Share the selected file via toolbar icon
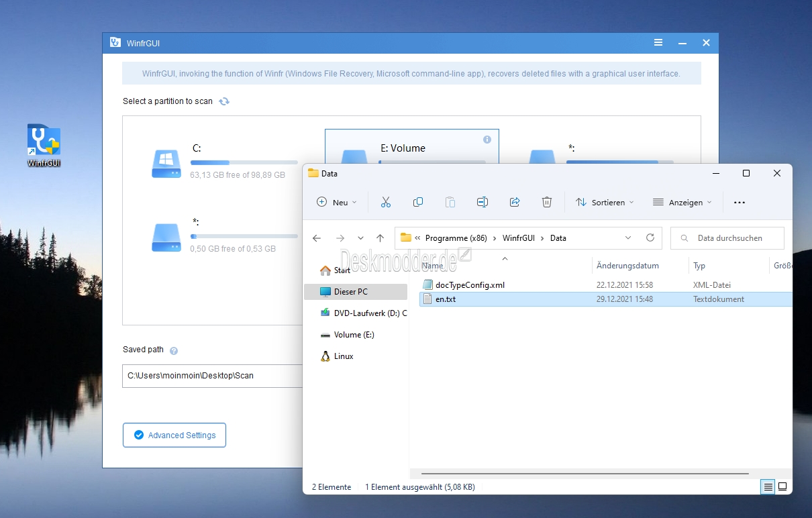 click(515, 202)
